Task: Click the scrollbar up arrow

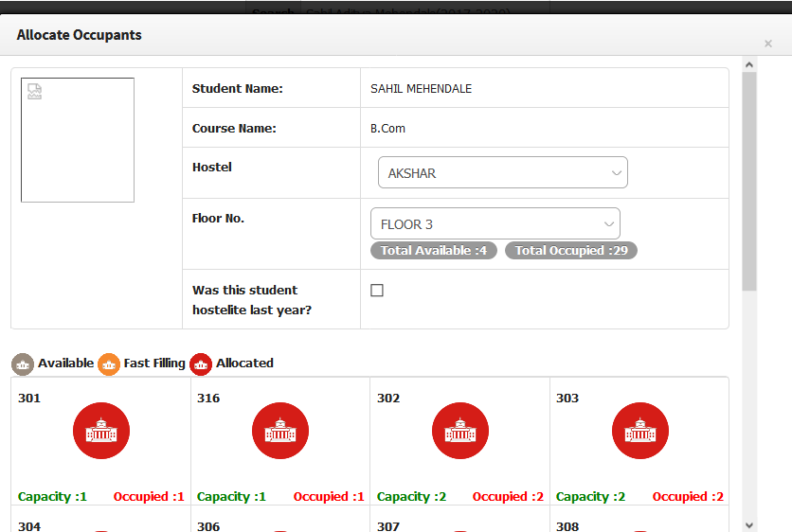Action: click(749, 64)
